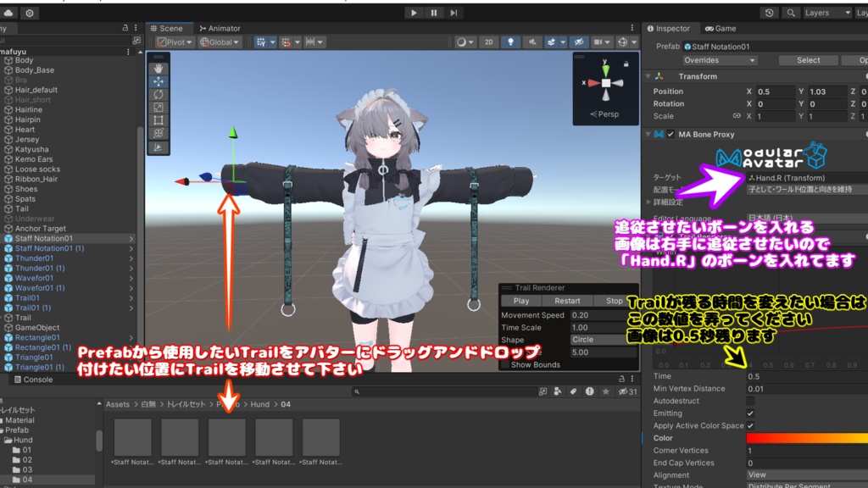This screenshot has width=868, height=488.
Task: Switch to the Animator tab
Action: click(220, 28)
